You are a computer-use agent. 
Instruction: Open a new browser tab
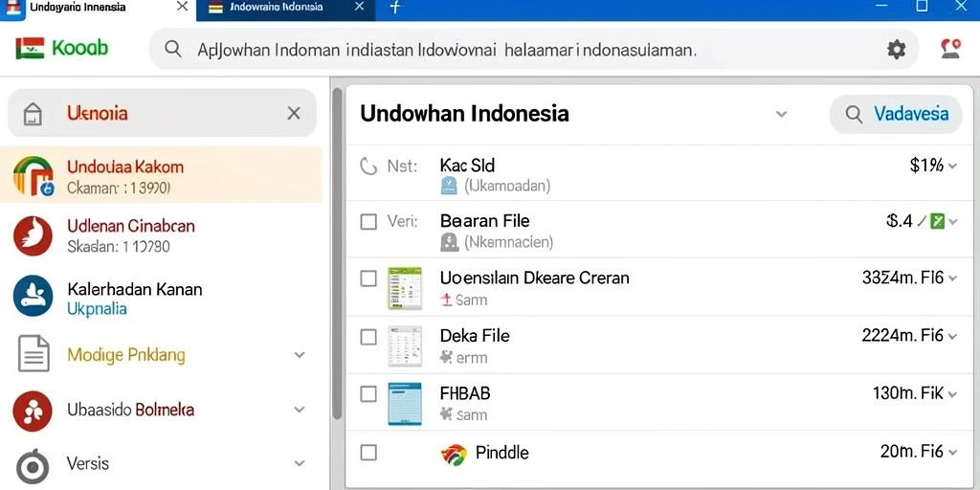coord(395,8)
